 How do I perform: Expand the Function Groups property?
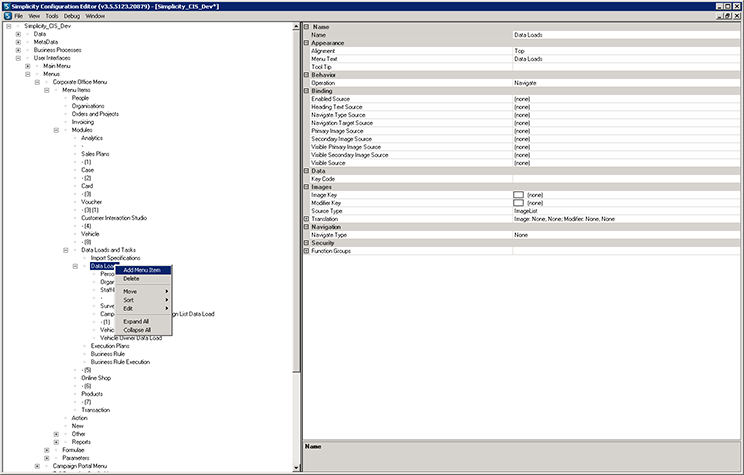pos(307,251)
